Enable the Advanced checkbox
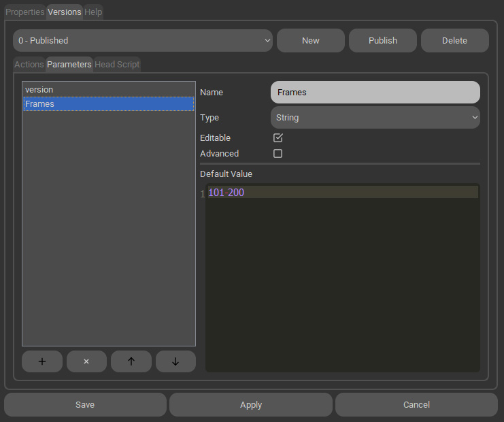The height and width of the screenshot is (422, 504). tap(278, 154)
